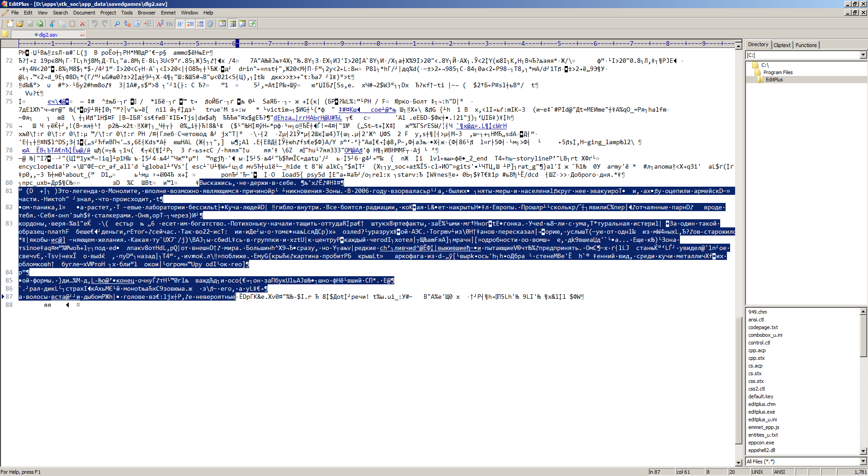Click the Hex Viewer Hx icon
This screenshot has height=476, width=868.
(170, 24)
